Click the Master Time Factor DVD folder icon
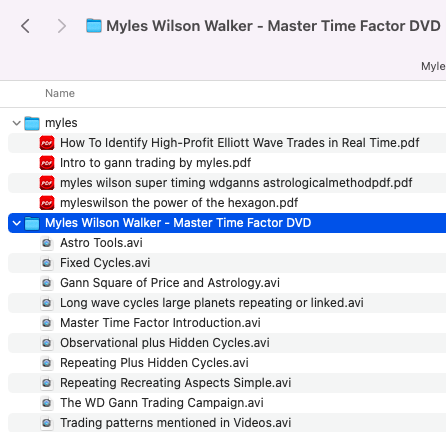Image resolution: width=446 pixels, height=432 pixels. click(x=32, y=223)
